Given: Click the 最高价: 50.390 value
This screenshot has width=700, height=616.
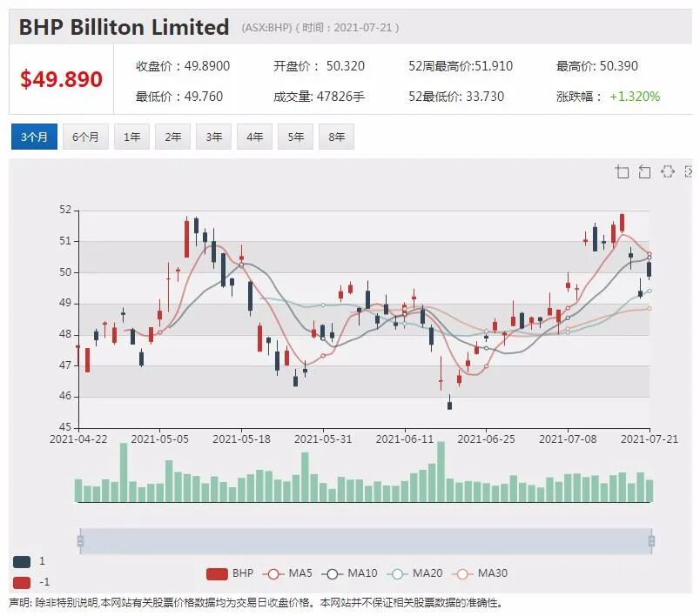Looking at the screenshot, I should coord(597,66).
